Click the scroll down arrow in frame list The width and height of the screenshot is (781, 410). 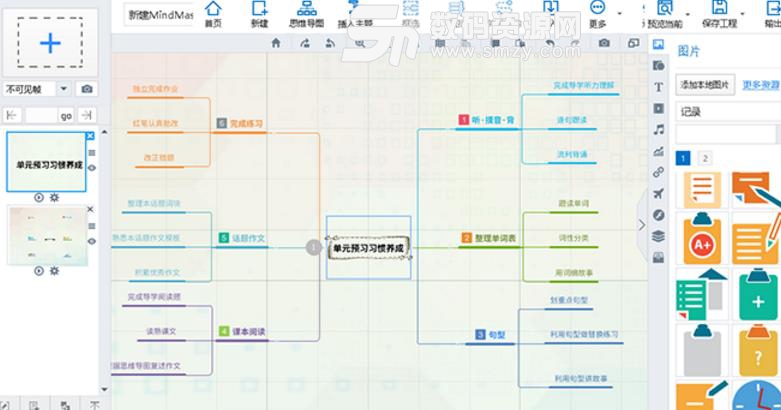coord(105,389)
